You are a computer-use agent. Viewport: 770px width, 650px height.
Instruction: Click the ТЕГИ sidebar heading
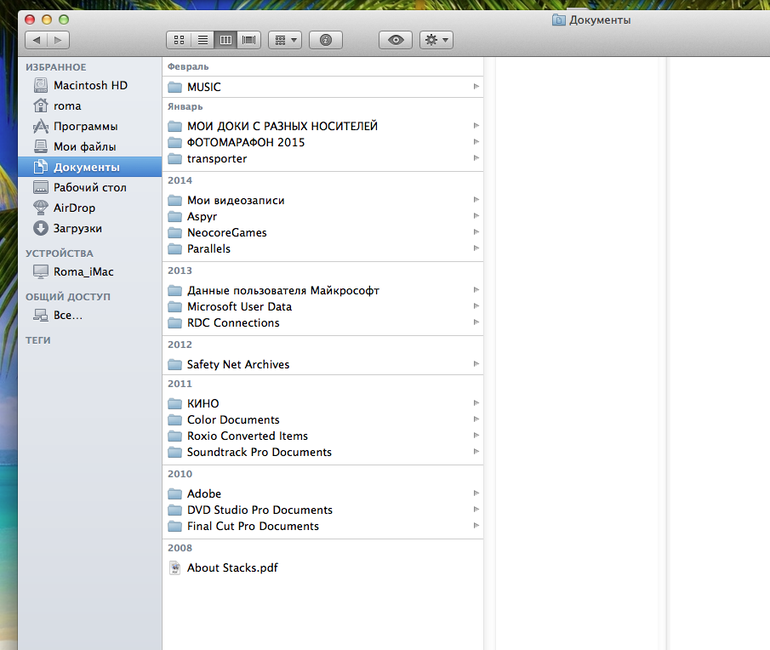click(38, 340)
